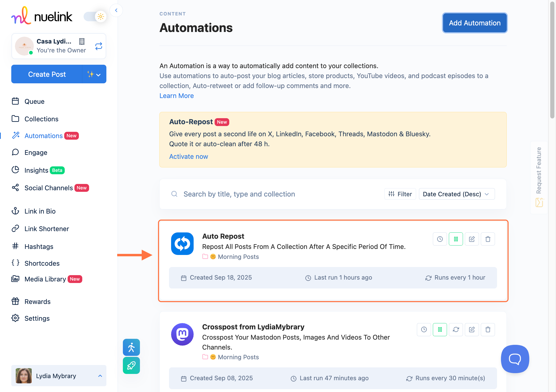
Task: Click refresh icon on Crosspost from LydiaMybrary
Action: tap(456, 330)
